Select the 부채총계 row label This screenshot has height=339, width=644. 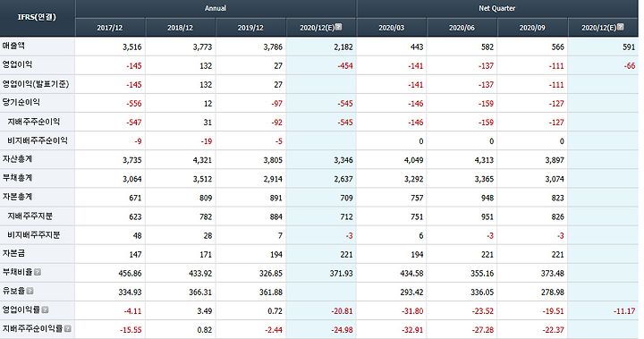click(x=17, y=178)
